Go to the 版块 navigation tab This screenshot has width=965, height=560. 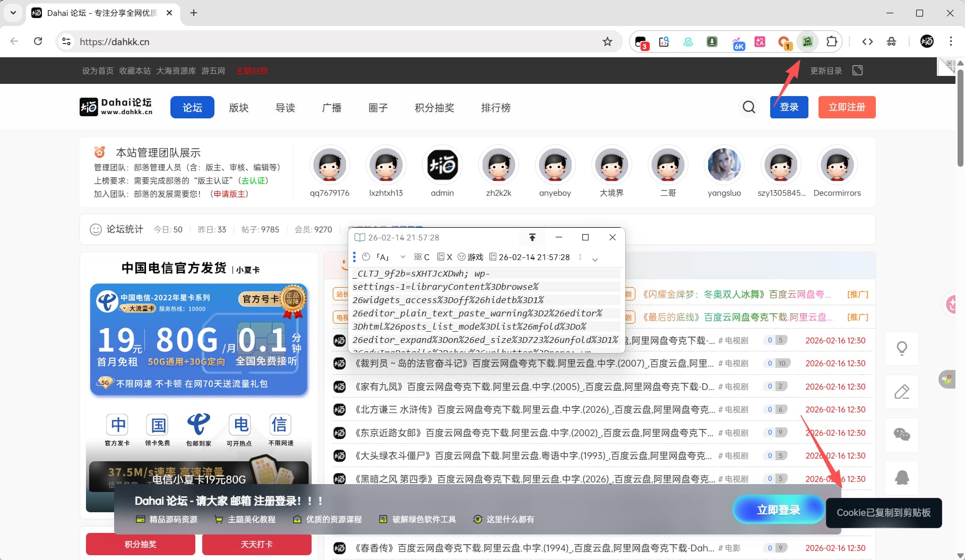239,107
